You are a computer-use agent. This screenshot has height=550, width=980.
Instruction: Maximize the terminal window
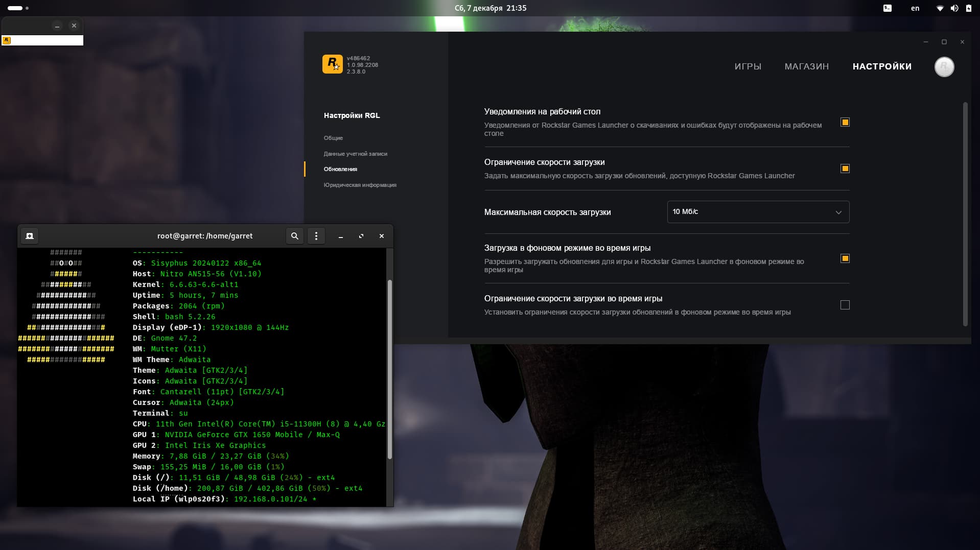coord(361,236)
